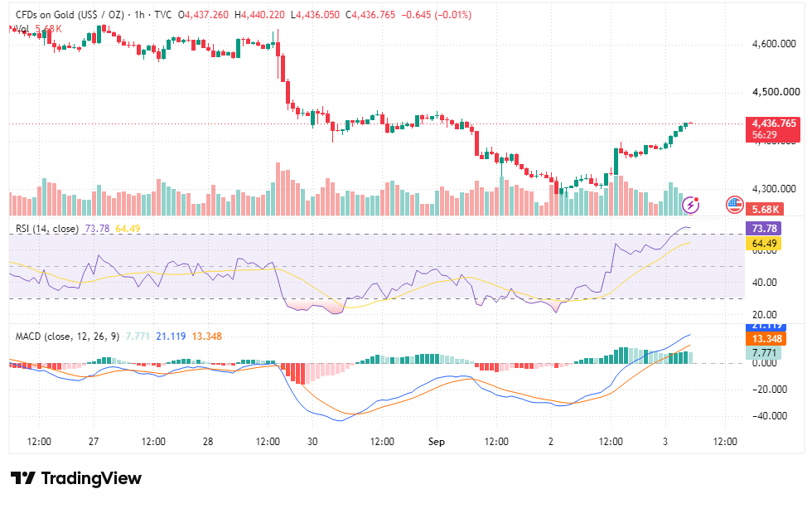Click the TradingView logo icon
Screen dimensions: 812x523
click(23, 478)
